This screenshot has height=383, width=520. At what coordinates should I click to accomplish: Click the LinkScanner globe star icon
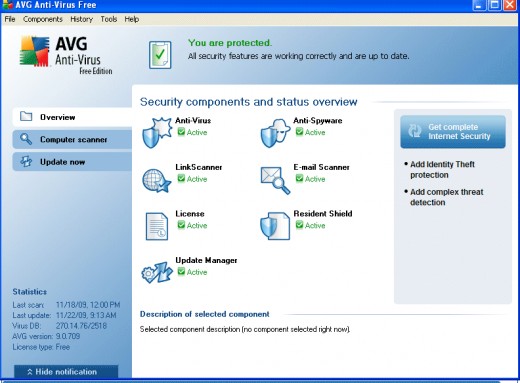click(156, 180)
